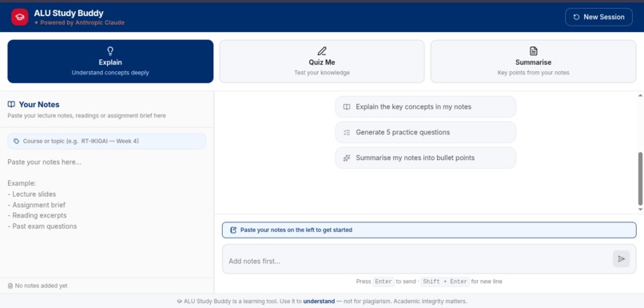Click the send arrow button

tap(621, 258)
